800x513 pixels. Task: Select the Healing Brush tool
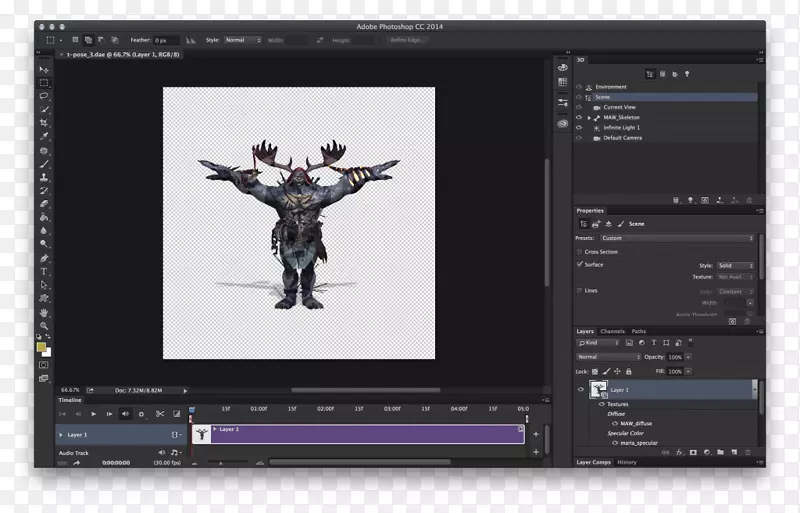point(44,151)
